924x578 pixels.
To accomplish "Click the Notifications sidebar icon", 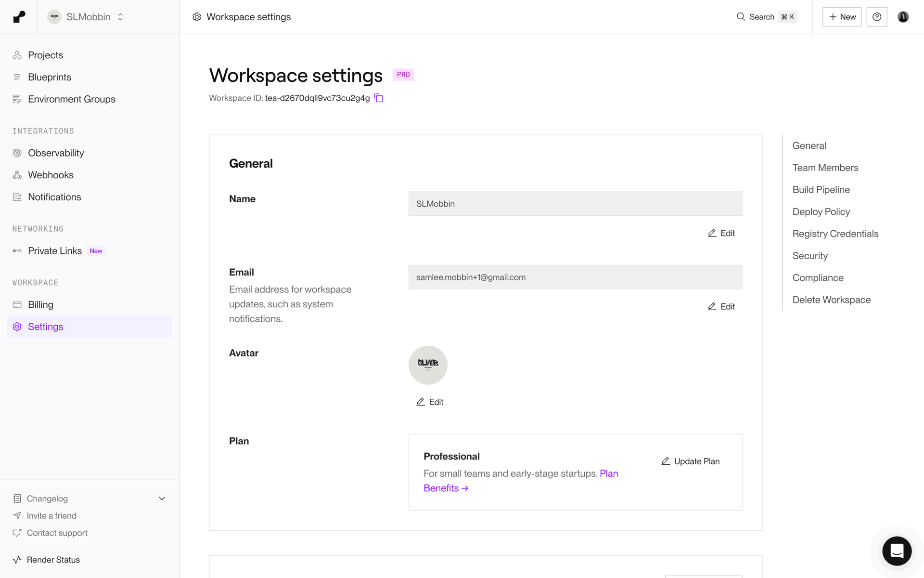I will pyautogui.click(x=17, y=197).
